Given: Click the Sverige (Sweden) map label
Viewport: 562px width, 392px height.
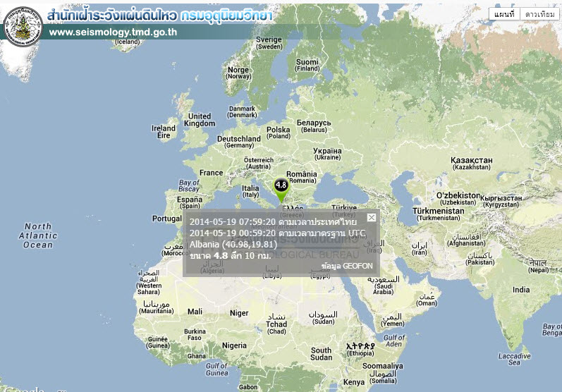Looking at the screenshot, I should point(269,42).
